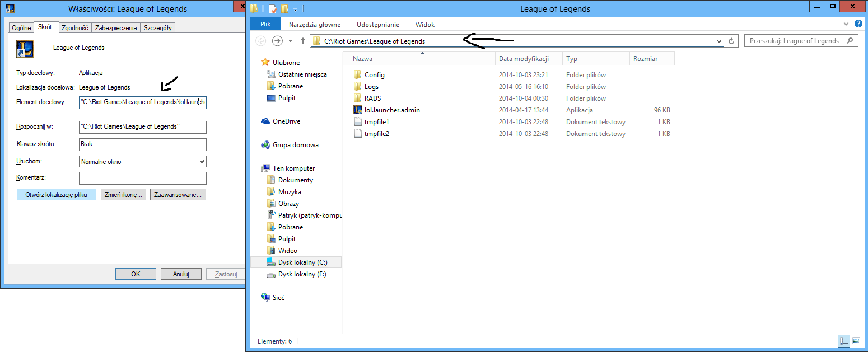Screen dimensions: 868x352
Task: Open the Plik menu tab
Action: click(x=265, y=25)
